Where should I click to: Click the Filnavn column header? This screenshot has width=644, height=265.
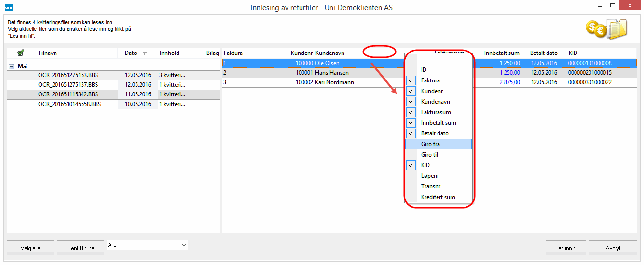pyautogui.click(x=48, y=53)
